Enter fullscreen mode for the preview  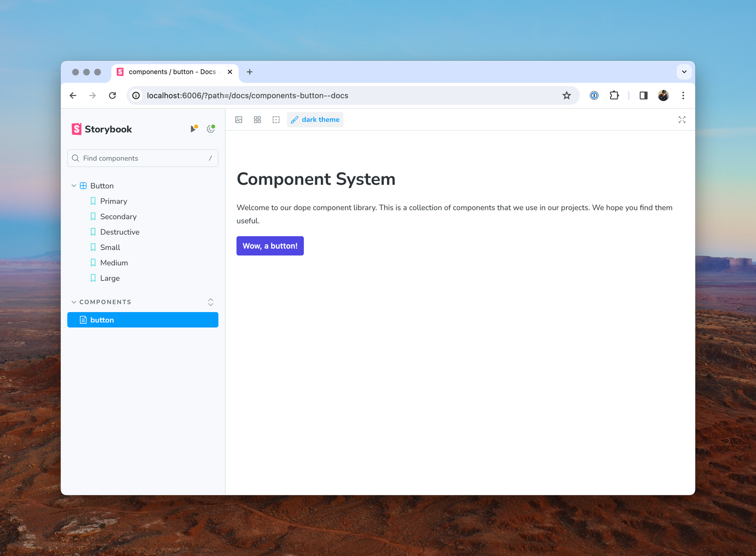click(682, 120)
